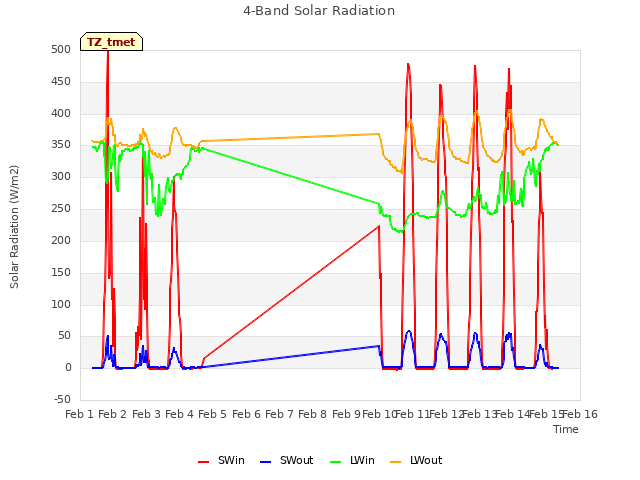This screenshot has width=640, height=480.
Task: Click the 4-Band Solar Radiation chart title
Action: pos(319,11)
